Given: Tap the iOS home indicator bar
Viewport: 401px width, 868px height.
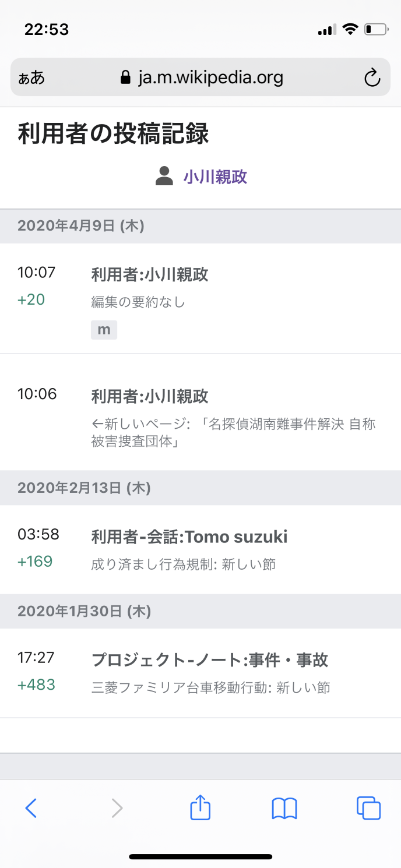Looking at the screenshot, I should [200, 856].
